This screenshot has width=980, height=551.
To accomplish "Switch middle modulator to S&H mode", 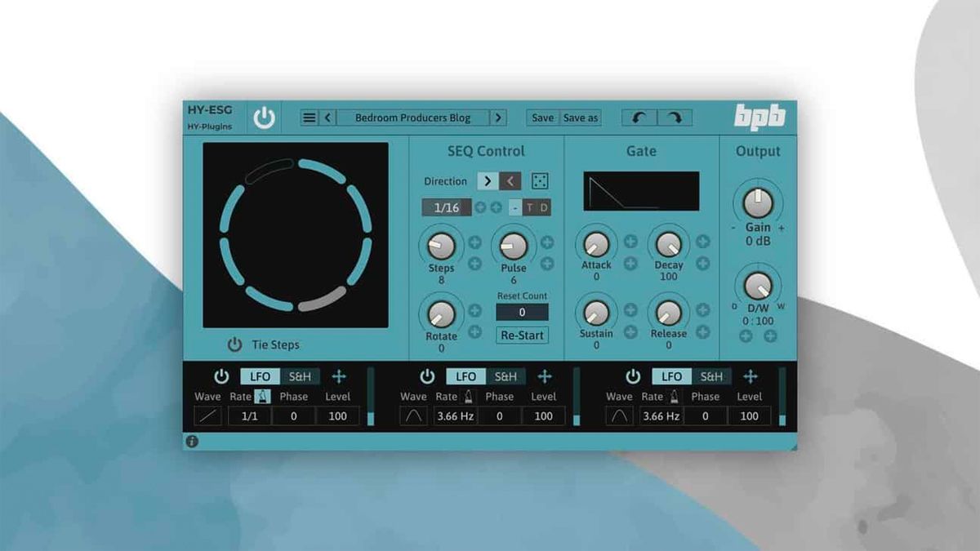I will pyautogui.click(x=506, y=375).
